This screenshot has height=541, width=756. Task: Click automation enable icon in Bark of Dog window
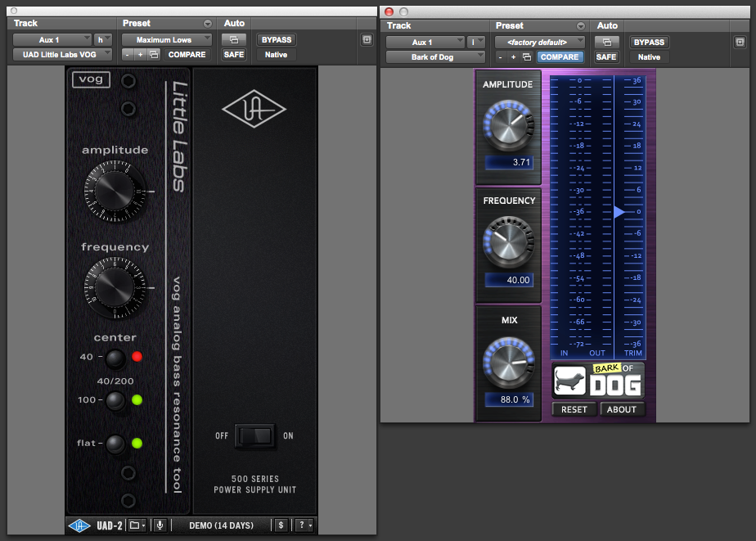click(x=607, y=43)
